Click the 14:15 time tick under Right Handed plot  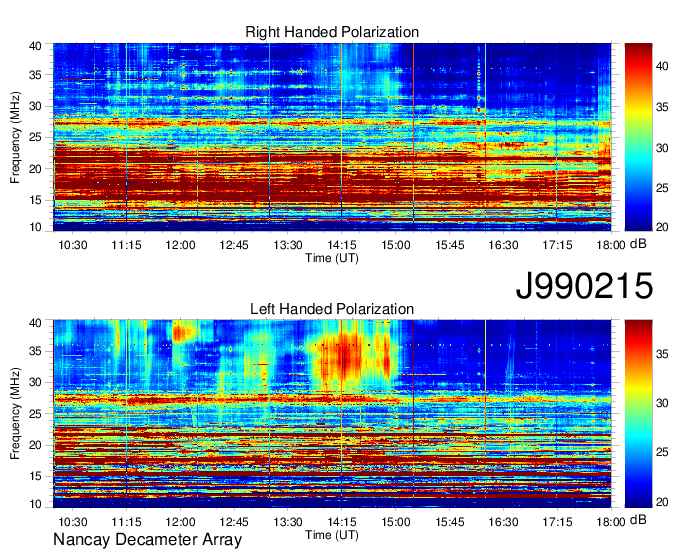click(342, 245)
